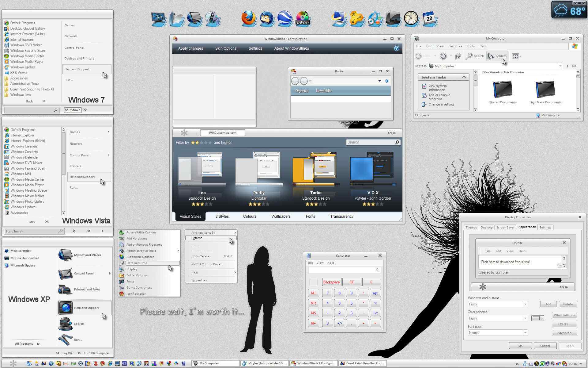
Task: Expand All Programs in the XP menu
Action: click(27, 344)
